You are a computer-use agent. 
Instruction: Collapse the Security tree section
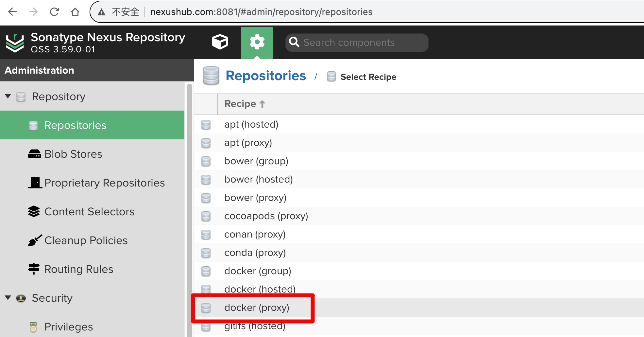[8, 298]
